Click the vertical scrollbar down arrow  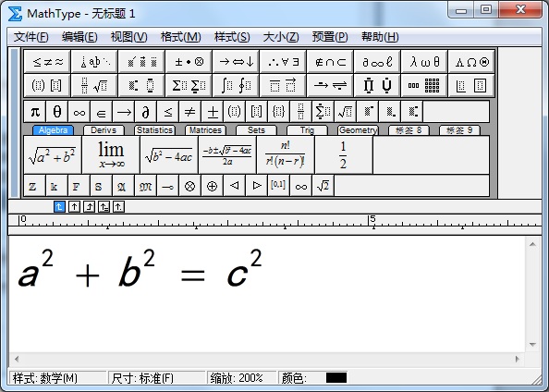(533, 345)
